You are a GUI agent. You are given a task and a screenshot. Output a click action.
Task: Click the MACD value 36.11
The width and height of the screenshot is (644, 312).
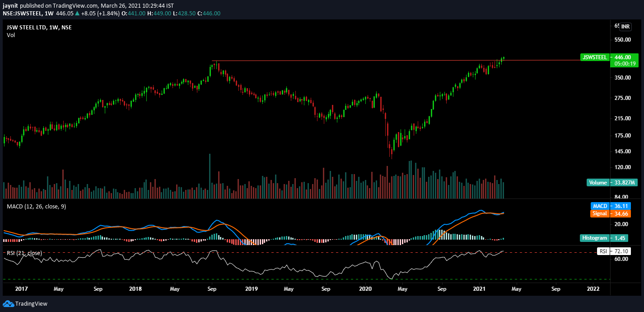[x=620, y=206]
